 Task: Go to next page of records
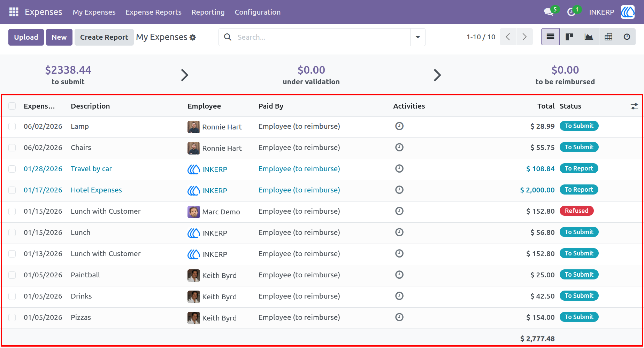pos(524,37)
